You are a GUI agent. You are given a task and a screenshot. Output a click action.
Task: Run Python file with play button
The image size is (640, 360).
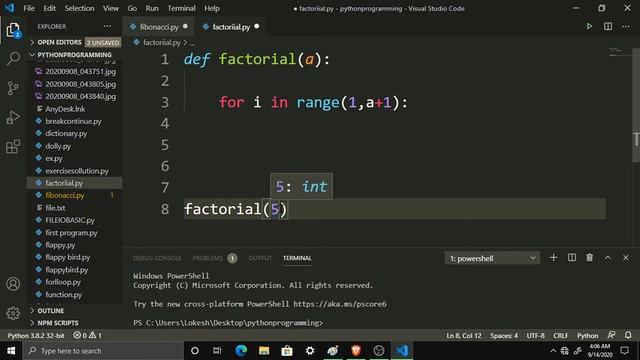[x=589, y=27]
